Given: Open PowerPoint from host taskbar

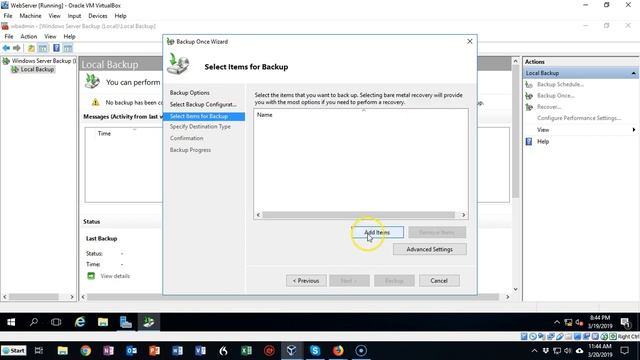Looking at the screenshot, I should pyautogui.click(x=154, y=351).
